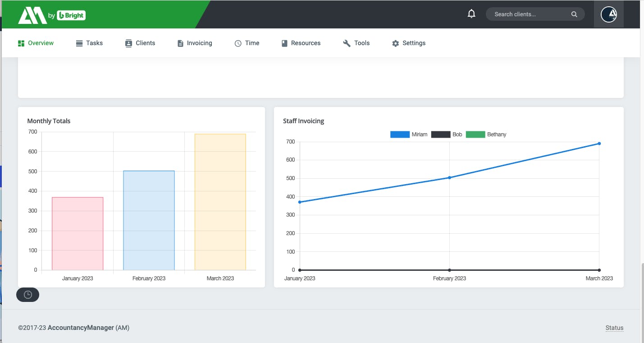This screenshot has width=644, height=343.
Task: Open the notifications bell
Action: click(x=471, y=14)
